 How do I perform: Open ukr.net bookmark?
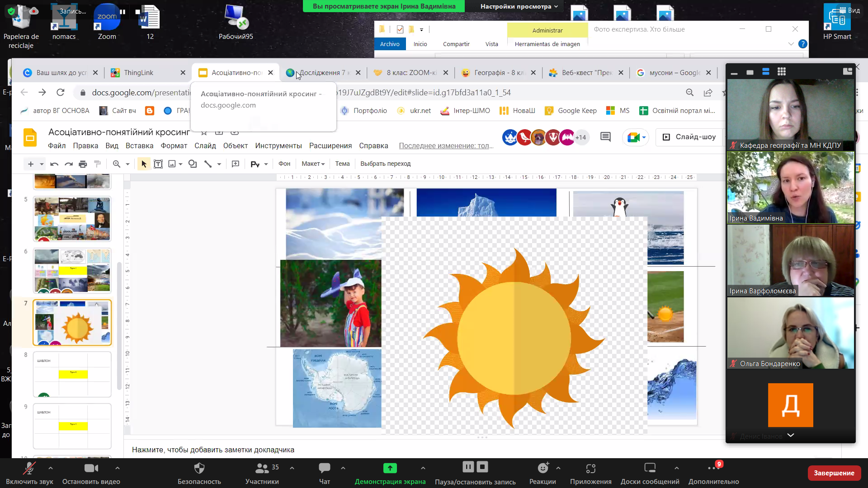pyautogui.click(x=414, y=111)
